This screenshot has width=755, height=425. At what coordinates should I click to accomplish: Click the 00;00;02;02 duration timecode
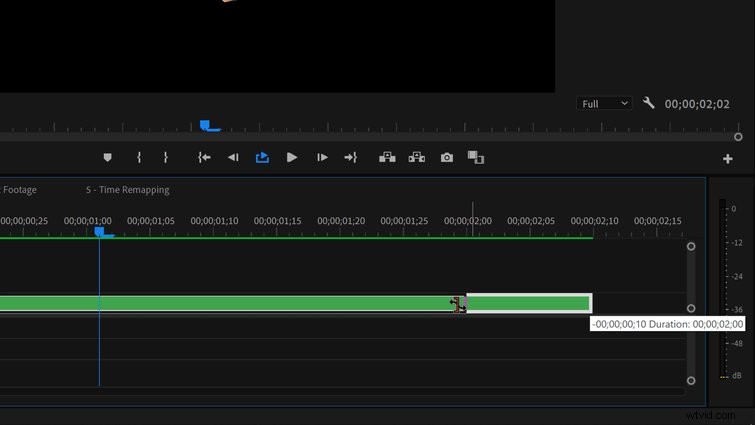697,104
